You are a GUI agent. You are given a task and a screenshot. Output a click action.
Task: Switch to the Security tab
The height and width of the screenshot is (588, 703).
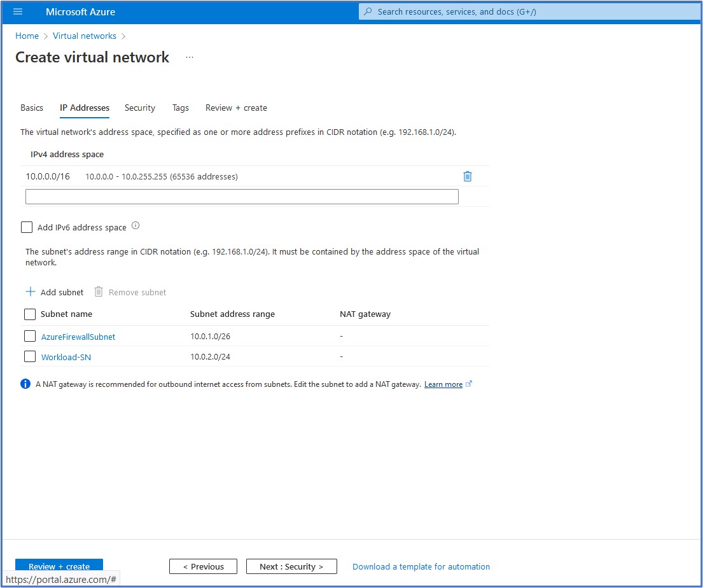[x=140, y=108]
